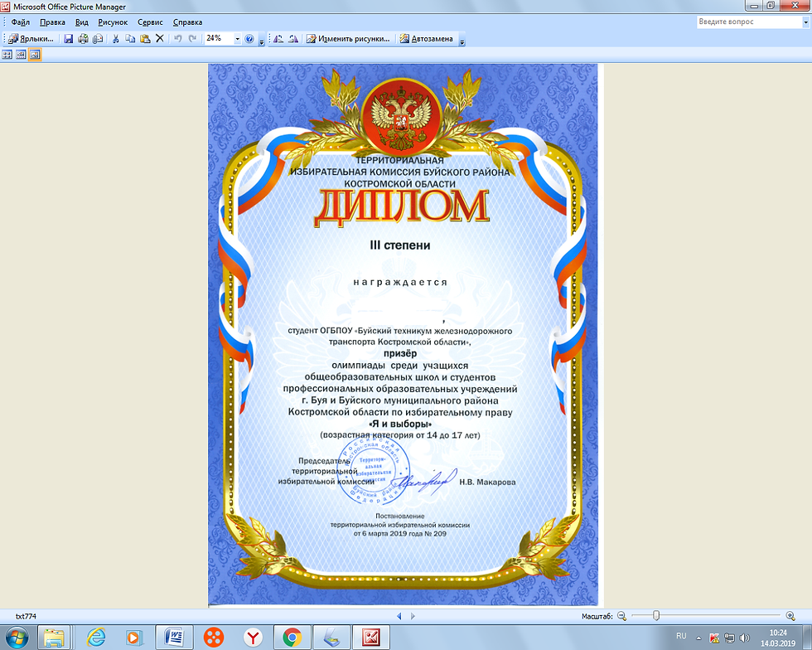812x650 pixels.
Task: Click the RU language indicator
Action: click(x=681, y=636)
